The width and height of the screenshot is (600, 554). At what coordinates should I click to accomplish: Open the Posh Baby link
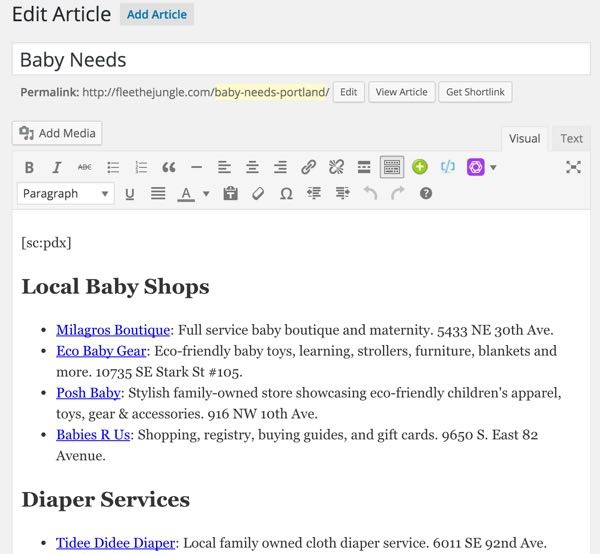pos(88,393)
